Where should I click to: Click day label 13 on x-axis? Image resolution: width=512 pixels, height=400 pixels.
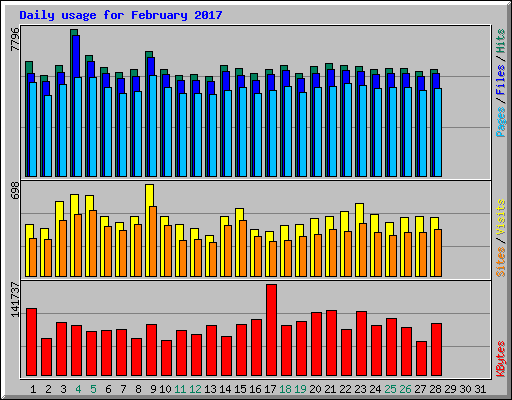pos(210,389)
